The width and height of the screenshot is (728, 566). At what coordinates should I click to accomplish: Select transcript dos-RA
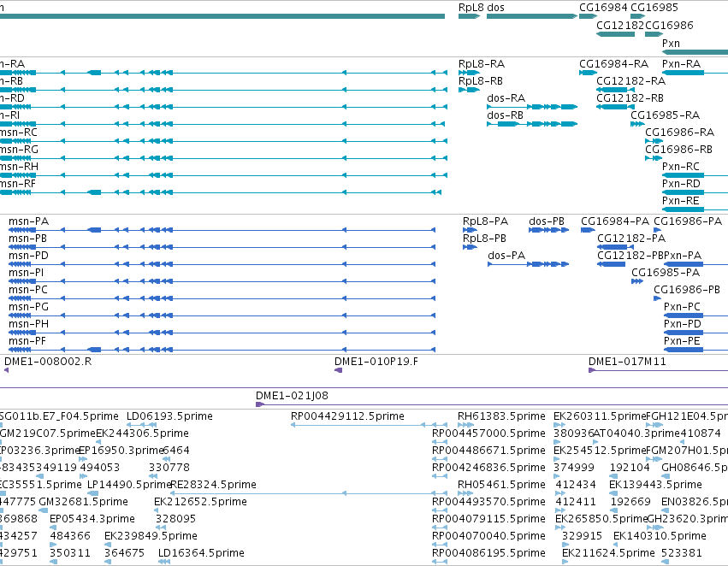[506, 98]
